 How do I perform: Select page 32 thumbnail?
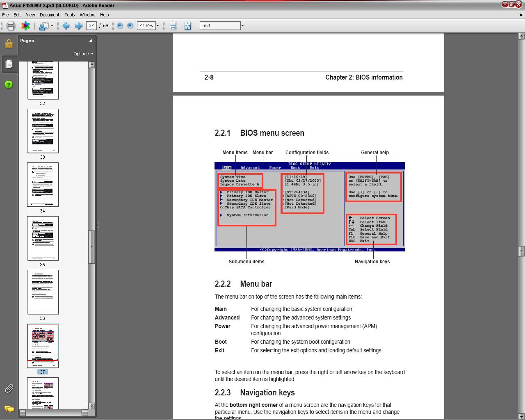tap(43, 80)
